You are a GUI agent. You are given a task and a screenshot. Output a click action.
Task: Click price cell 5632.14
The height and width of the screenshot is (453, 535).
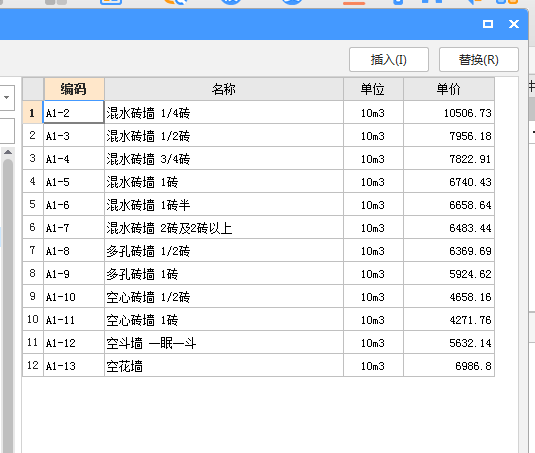pyautogui.click(x=449, y=342)
